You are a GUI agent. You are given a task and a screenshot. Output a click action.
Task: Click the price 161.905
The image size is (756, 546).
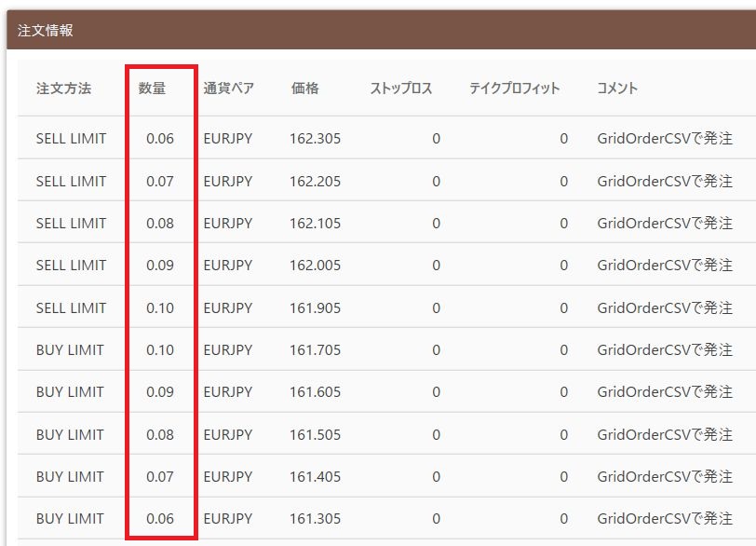pos(316,307)
